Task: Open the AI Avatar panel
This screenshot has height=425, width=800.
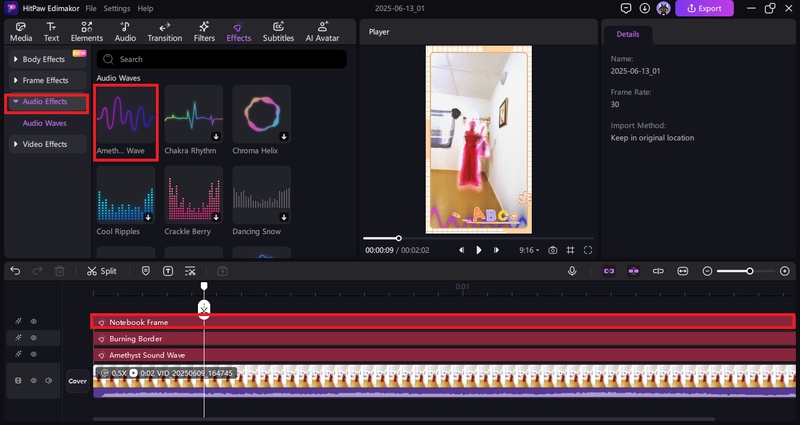Action: point(322,31)
